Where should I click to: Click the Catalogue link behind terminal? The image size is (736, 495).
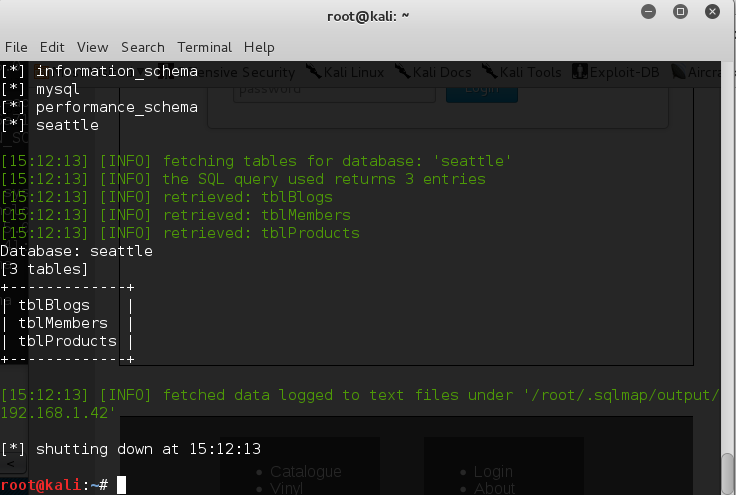click(x=306, y=471)
